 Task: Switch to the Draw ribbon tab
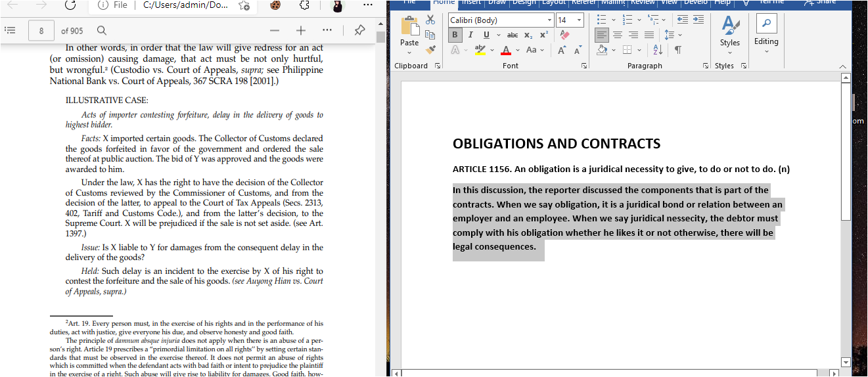click(x=497, y=3)
